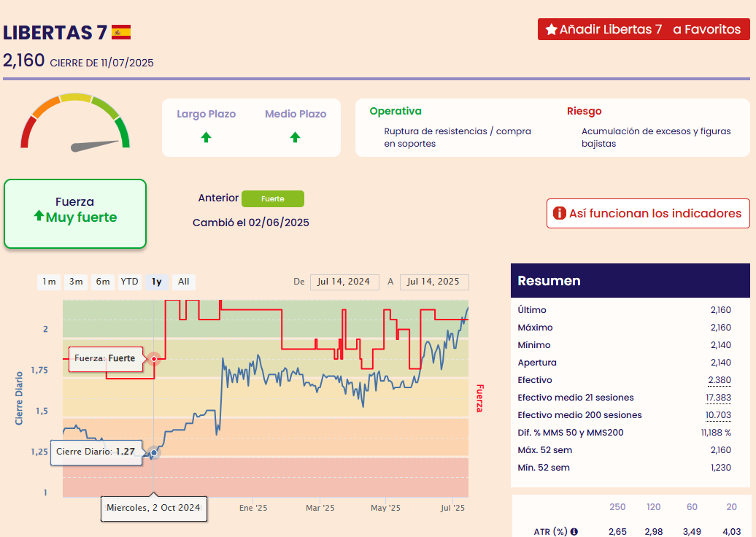This screenshot has height=537, width=756.
Task: Click the ATR value 4,03
Action: [731, 532]
